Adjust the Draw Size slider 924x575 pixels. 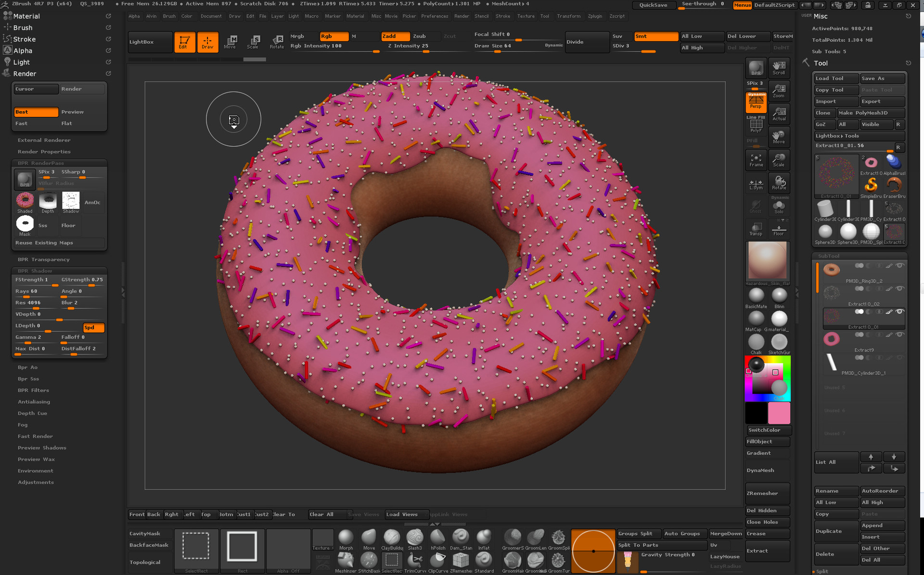point(498,51)
